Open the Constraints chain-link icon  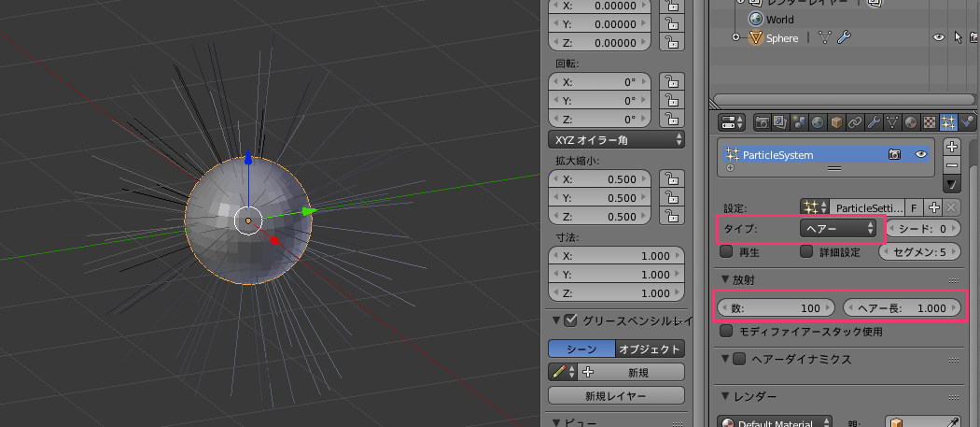[x=855, y=122]
